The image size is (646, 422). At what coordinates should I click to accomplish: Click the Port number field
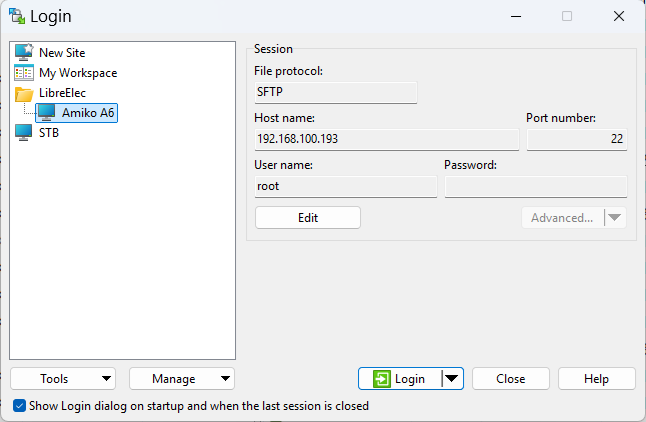pyautogui.click(x=577, y=139)
